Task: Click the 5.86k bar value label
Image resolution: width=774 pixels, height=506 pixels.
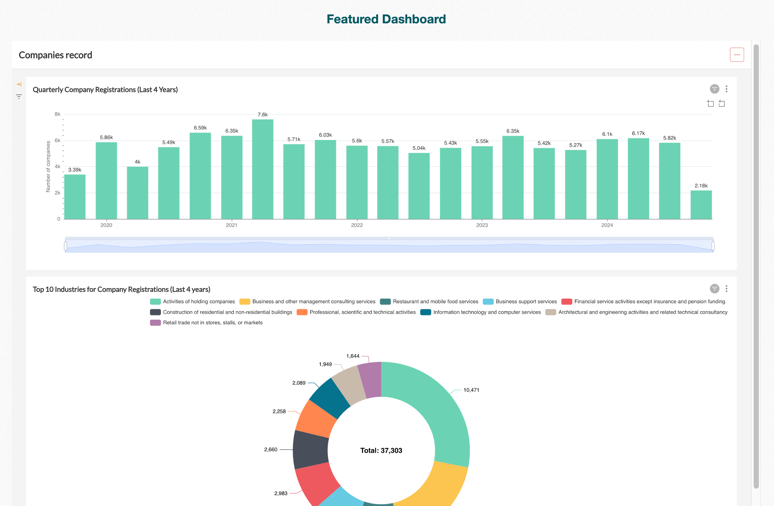Action: click(106, 137)
